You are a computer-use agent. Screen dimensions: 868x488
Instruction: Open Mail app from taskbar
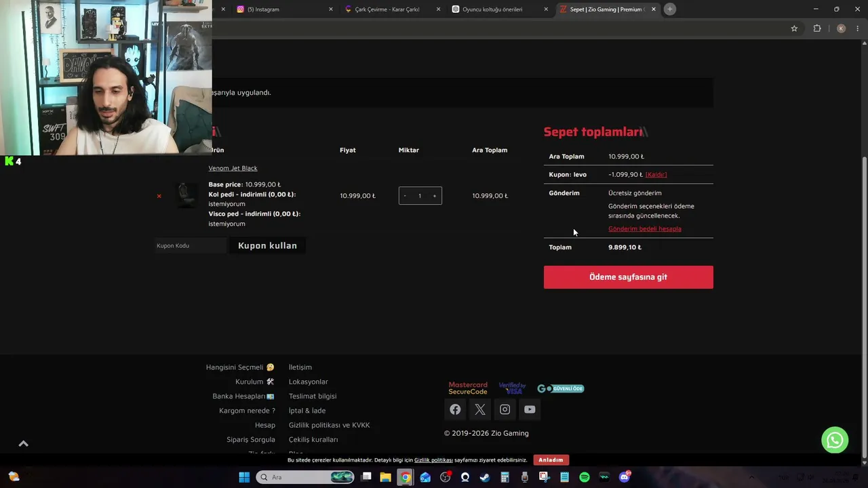coord(425,477)
